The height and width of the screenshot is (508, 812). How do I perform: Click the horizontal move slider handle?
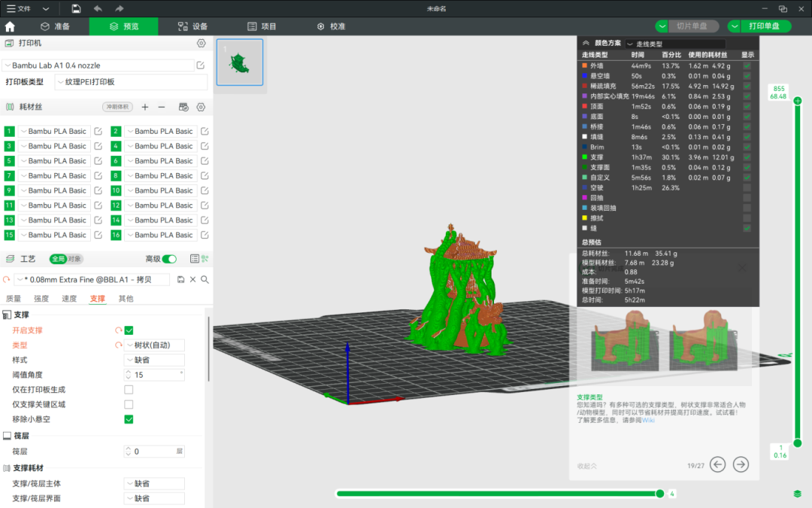[660, 494]
